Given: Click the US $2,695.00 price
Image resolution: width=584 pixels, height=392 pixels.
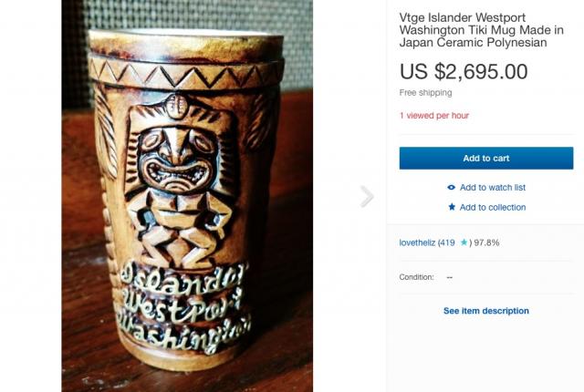Looking at the screenshot, I should (464, 71).
